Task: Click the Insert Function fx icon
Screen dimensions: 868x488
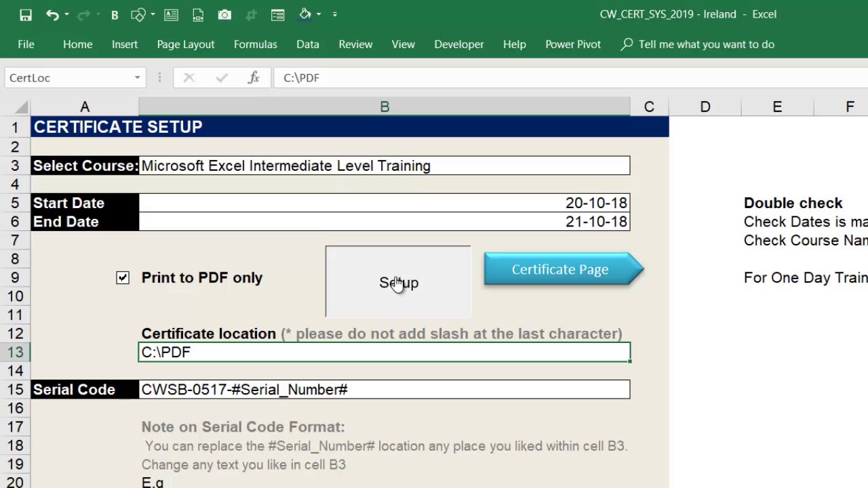Action: [254, 78]
